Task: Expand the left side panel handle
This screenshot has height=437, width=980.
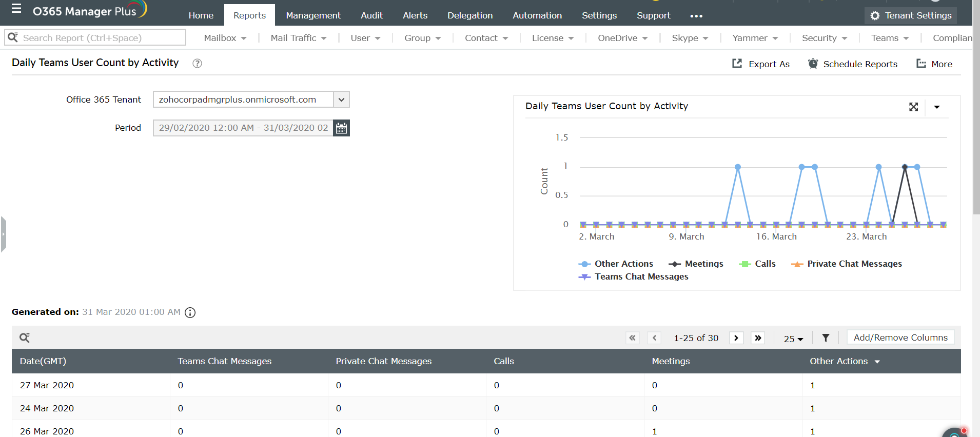Action: click(3, 234)
